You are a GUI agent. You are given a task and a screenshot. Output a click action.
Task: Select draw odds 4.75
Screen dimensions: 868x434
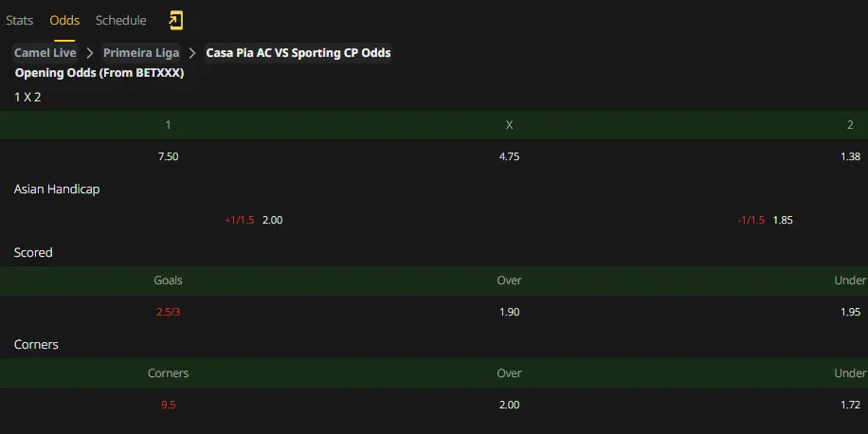pyautogui.click(x=509, y=156)
